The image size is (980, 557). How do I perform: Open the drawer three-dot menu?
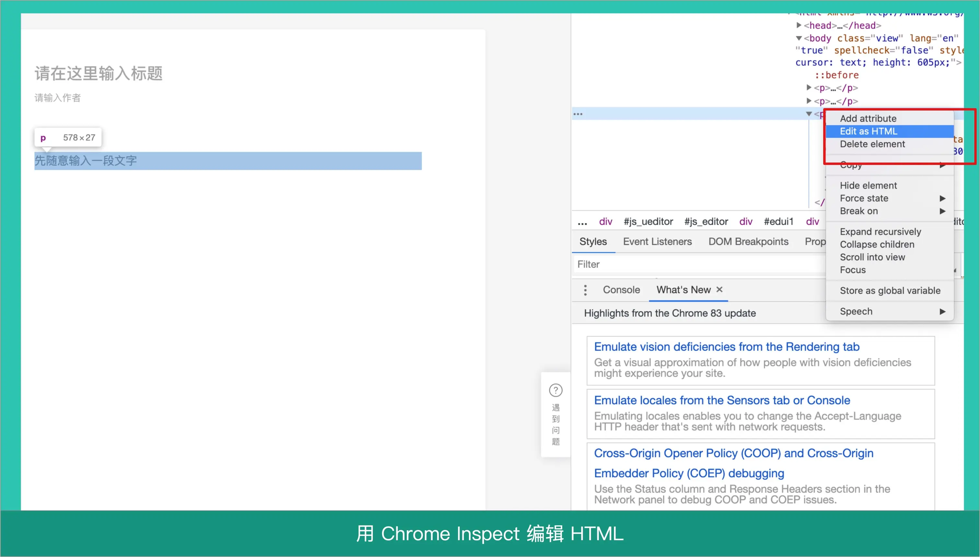585,290
